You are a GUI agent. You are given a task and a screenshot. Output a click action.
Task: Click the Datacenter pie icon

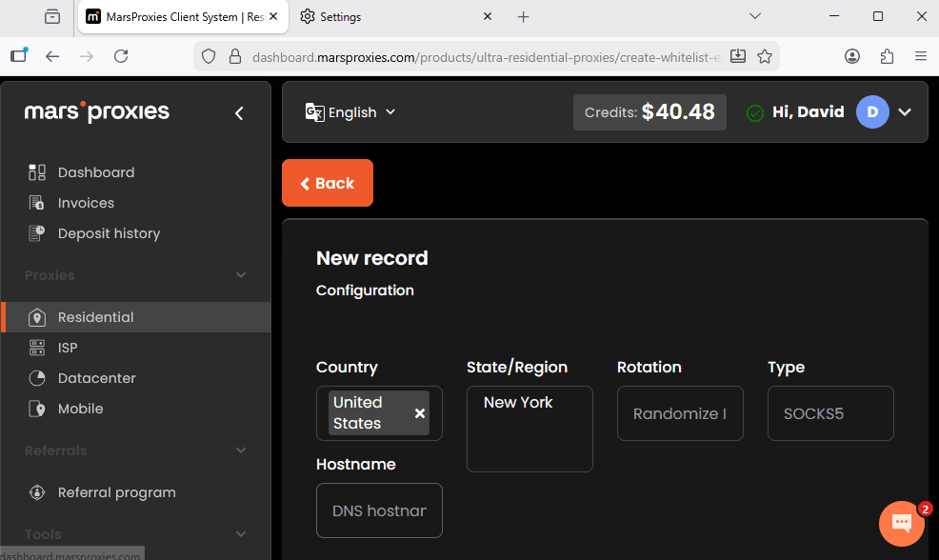pyautogui.click(x=37, y=378)
